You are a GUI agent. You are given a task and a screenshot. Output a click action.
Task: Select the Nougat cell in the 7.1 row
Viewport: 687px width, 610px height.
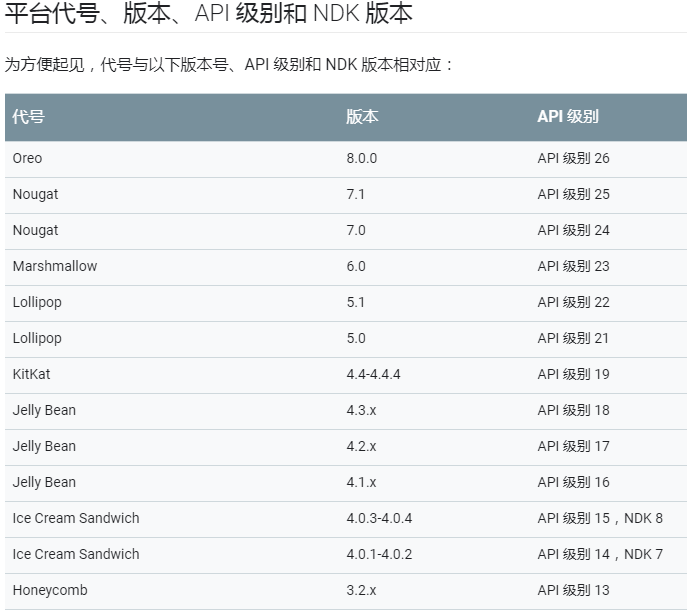coord(36,194)
